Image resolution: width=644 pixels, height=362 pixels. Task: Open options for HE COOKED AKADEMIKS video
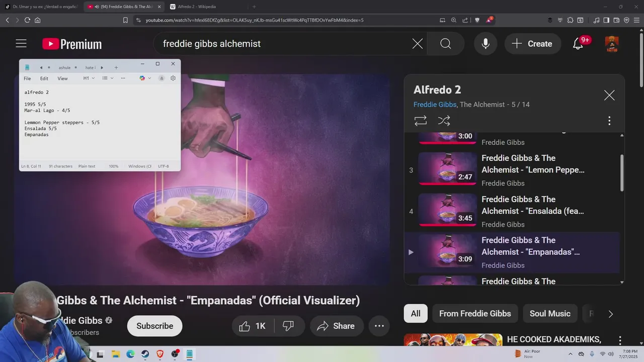620,340
